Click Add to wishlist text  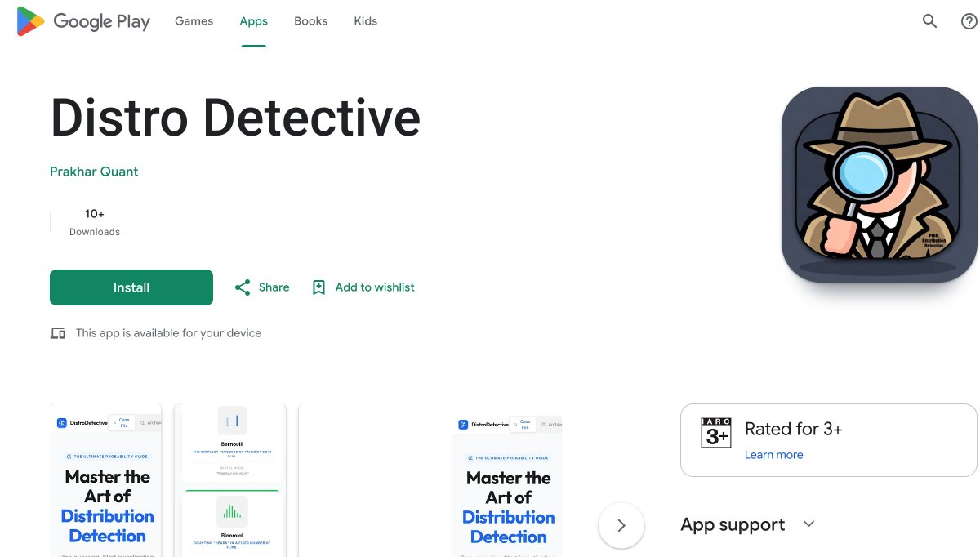point(375,287)
